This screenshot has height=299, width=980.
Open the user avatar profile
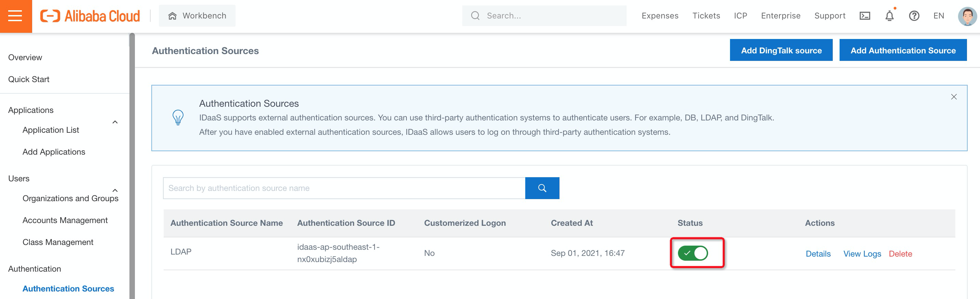pyautogui.click(x=966, y=16)
